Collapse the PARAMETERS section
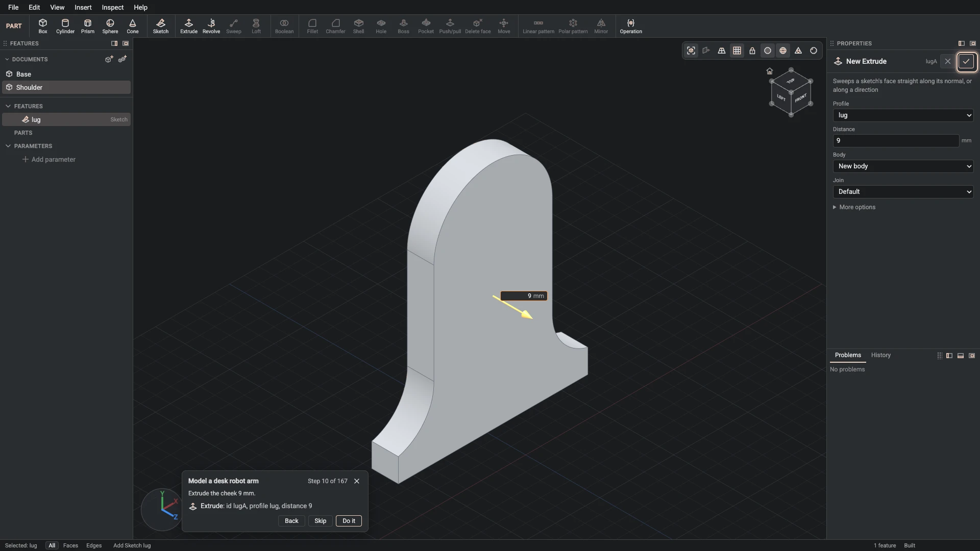 [8, 146]
